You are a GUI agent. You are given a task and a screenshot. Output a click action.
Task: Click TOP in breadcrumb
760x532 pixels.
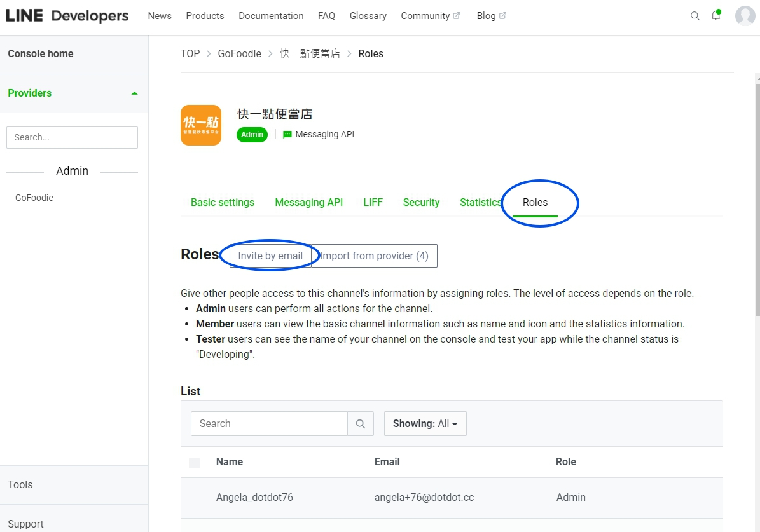[x=190, y=54]
